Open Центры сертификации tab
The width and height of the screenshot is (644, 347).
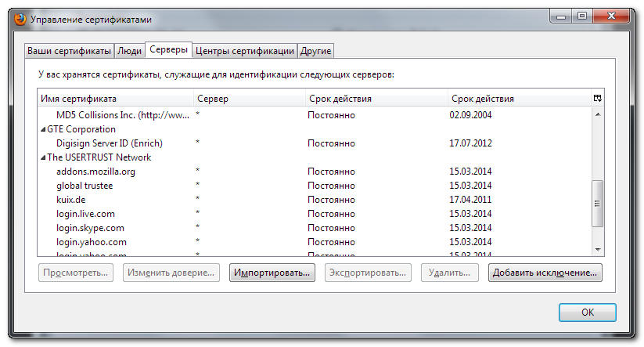[x=245, y=51]
